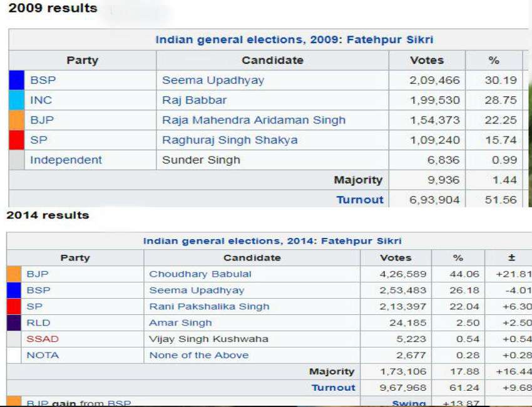Image resolution: width=532 pixels, height=407 pixels.
Task: Open the BSP party link in 2009 table
Action: point(43,80)
